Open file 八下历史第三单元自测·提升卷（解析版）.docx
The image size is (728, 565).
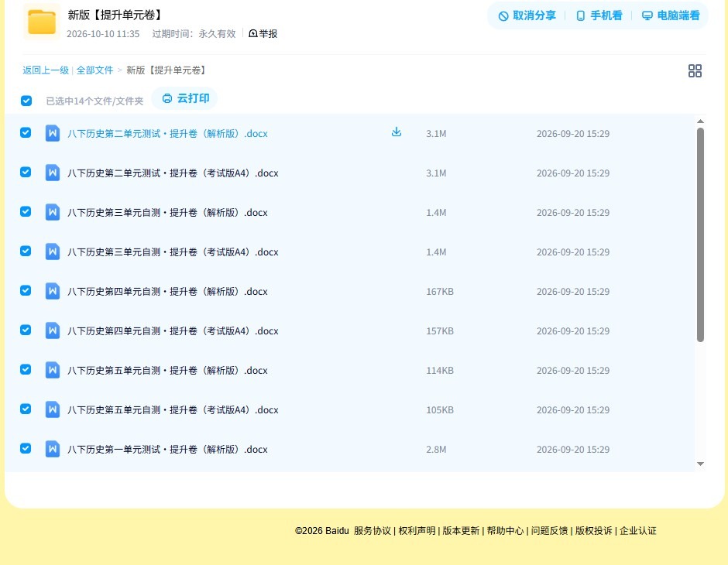point(167,212)
